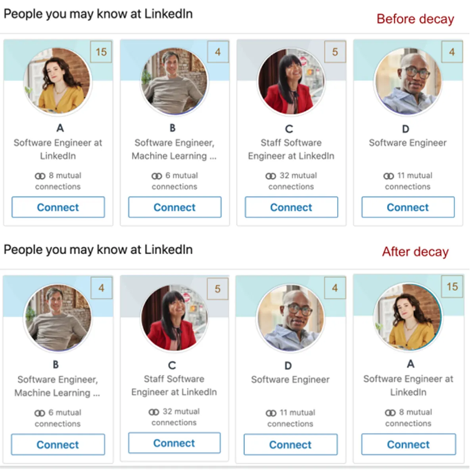
Task: Click the 15 score badge in Before decay row
Action: click(101, 52)
